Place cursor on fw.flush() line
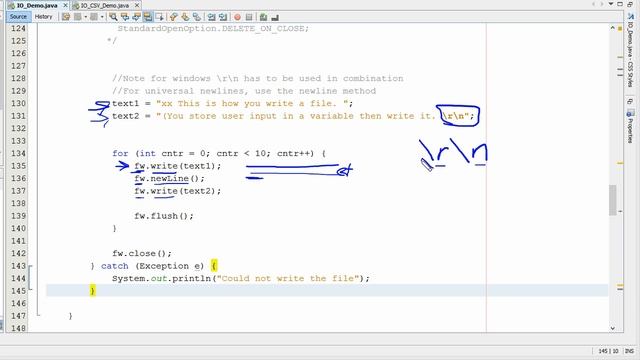The width and height of the screenshot is (640, 360). pyautogui.click(x=164, y=216)
